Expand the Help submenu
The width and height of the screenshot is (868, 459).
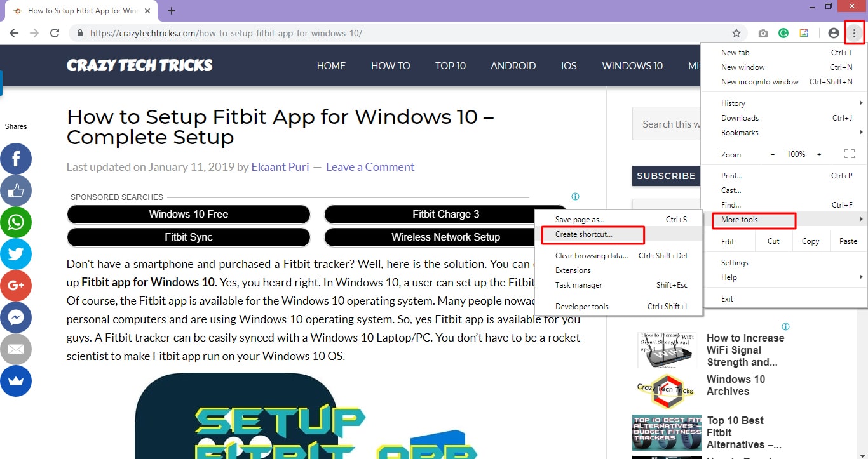click(x=729, y=277)
